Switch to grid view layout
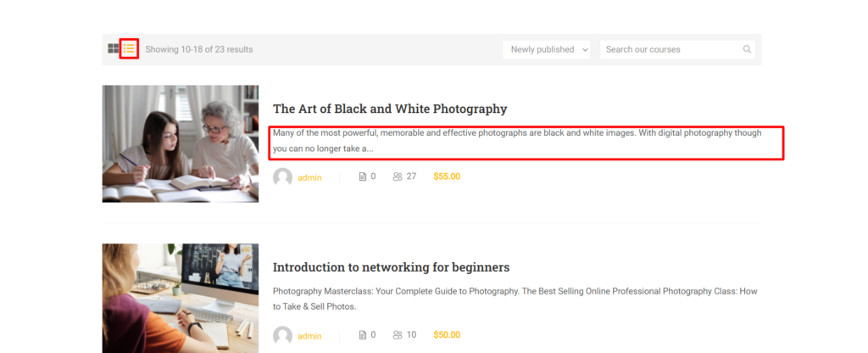Screen dimensions: 868x353 (x=113, y=49)
